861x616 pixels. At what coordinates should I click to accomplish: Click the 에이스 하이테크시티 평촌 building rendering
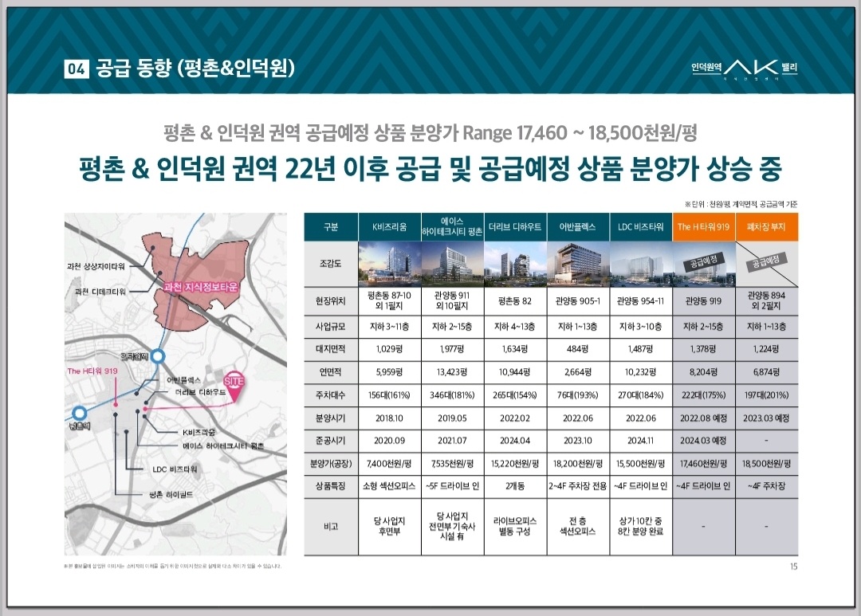pyautogui.click(x=452, y=264)
